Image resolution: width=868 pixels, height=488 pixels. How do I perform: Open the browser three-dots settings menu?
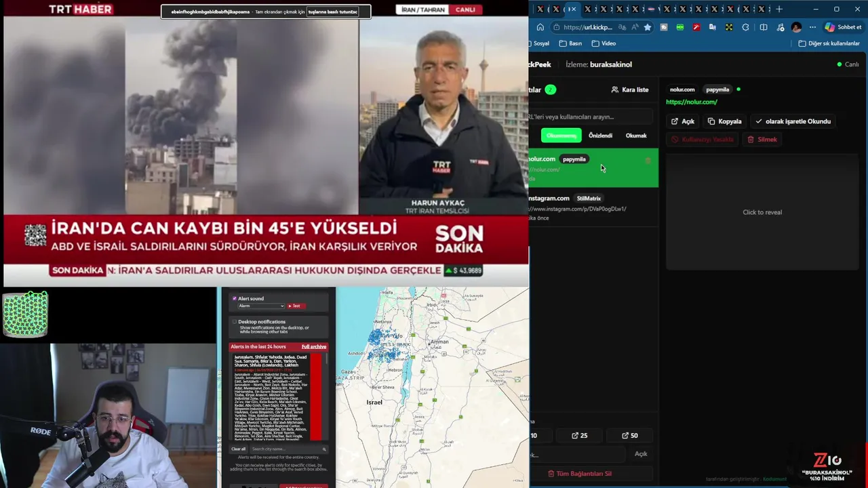pyautogui.click(x=812, y=27)
